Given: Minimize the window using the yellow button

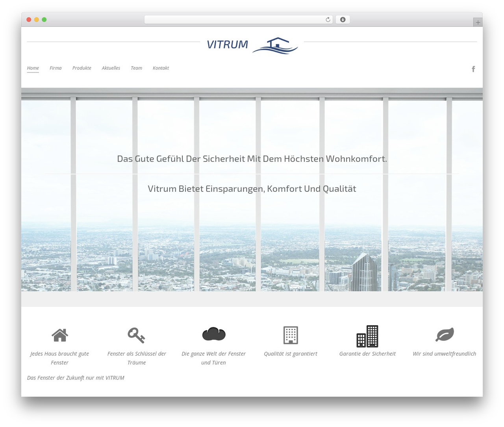Looking at the screenshot, I should click(36, 20).
